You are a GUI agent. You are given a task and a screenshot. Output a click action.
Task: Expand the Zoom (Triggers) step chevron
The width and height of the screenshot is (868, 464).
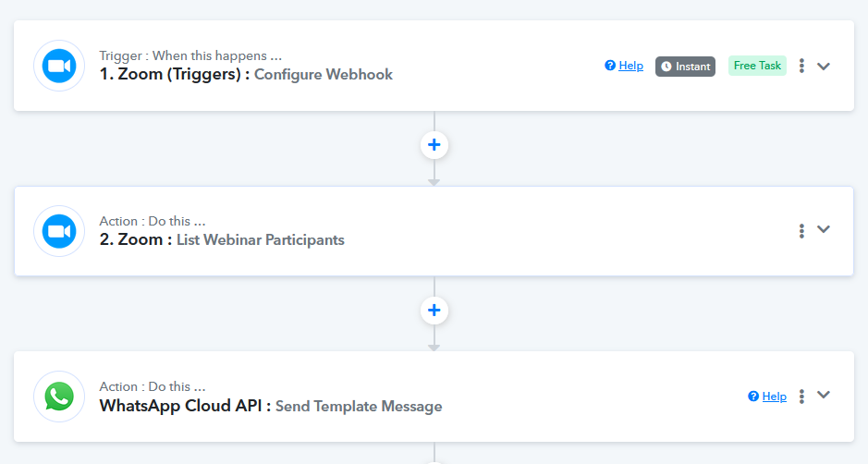(x=824, y=67)
